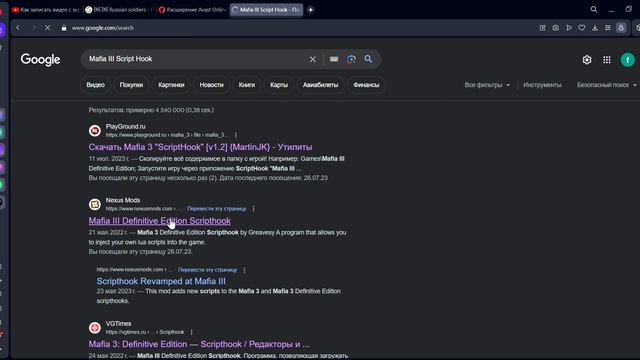Filter results by Новости
Viewport: 640px width, 360px height.
coord(211,85)
